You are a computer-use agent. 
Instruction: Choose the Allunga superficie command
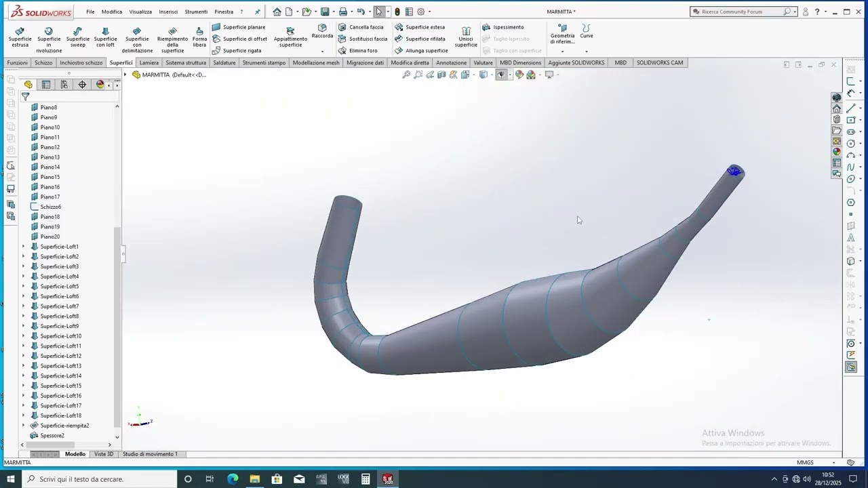click(421, 50)
